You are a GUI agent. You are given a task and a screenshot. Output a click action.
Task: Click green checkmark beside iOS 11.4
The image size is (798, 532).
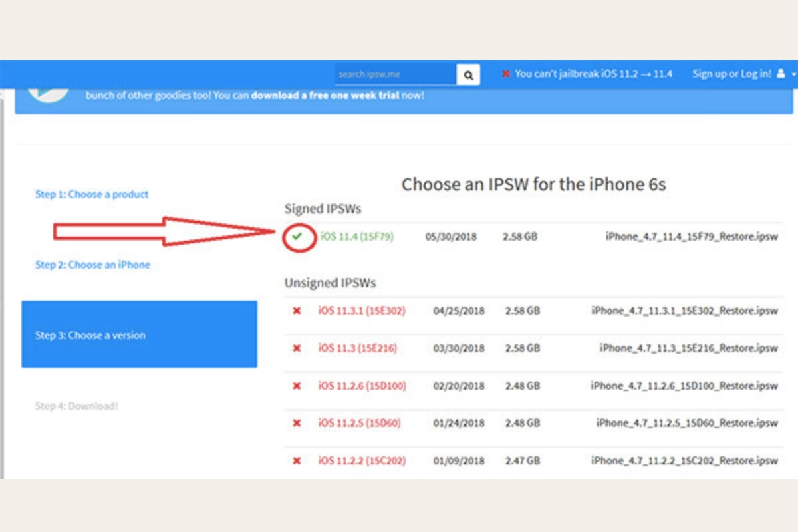(x=297, y=237)
